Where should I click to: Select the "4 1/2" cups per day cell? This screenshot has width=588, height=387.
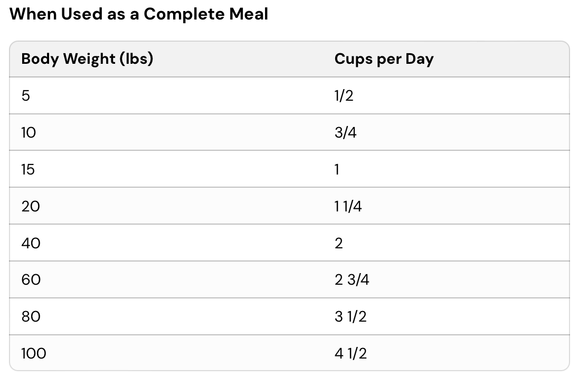350,353
